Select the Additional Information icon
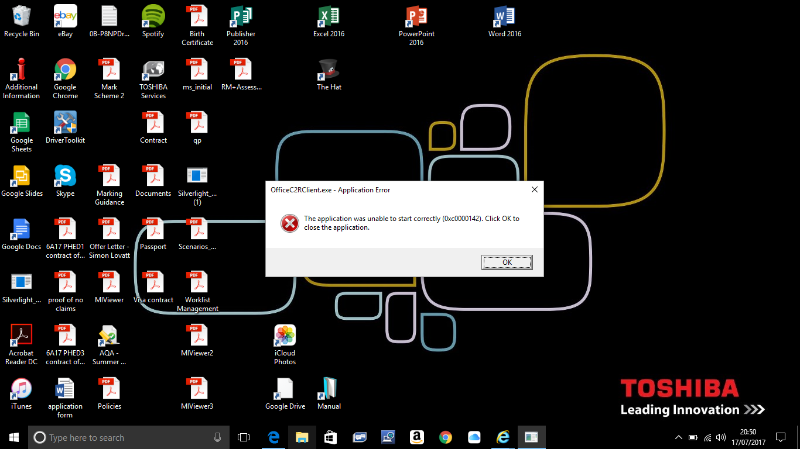The width and height of the screenshot is (800, 449). tap(21, 78)
